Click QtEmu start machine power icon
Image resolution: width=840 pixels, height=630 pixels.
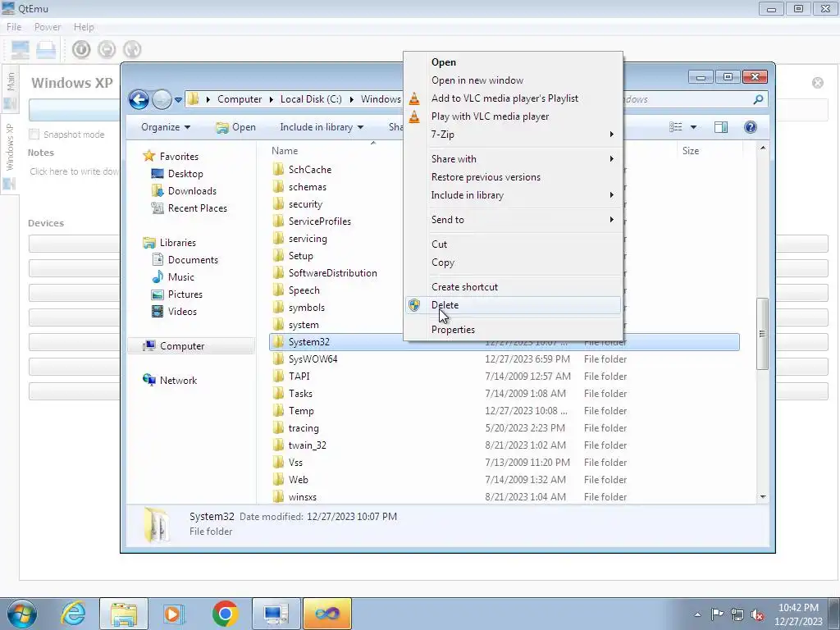tap(81, 49)
